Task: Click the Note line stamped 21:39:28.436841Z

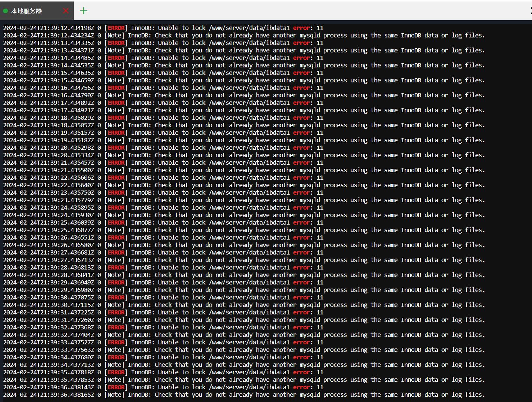Action: [x=244, y=275]
